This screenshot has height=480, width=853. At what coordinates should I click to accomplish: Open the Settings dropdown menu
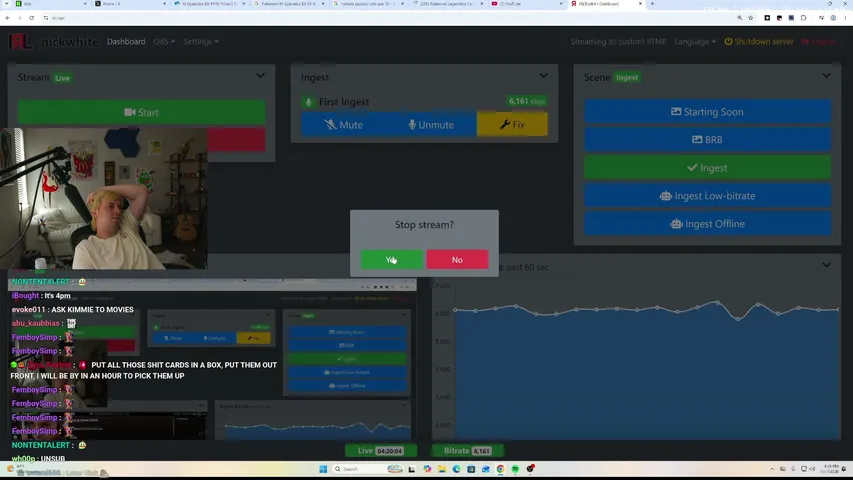[201, 41]
